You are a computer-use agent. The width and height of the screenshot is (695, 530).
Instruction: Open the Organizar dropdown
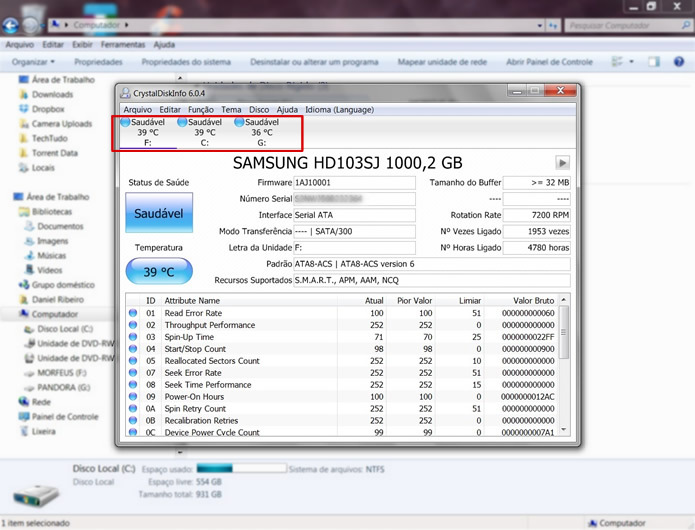coord(35,62)
